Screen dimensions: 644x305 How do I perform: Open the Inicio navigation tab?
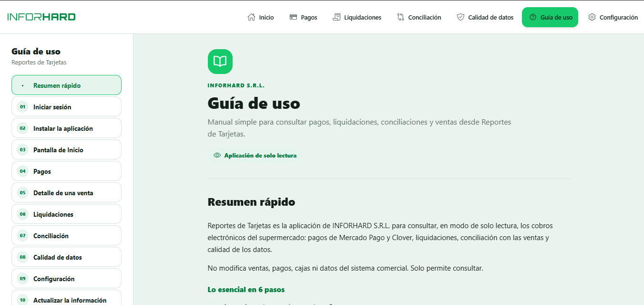[261, 17]
